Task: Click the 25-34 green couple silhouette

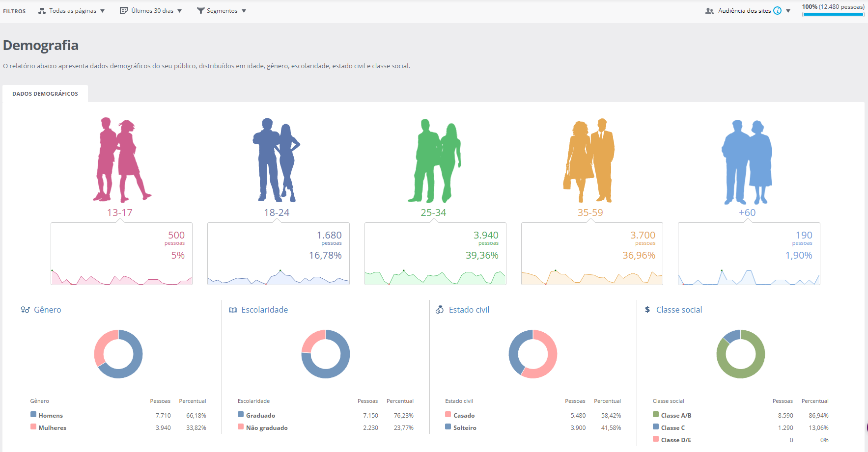Action: pyautogui.click(x=434, y=161)
